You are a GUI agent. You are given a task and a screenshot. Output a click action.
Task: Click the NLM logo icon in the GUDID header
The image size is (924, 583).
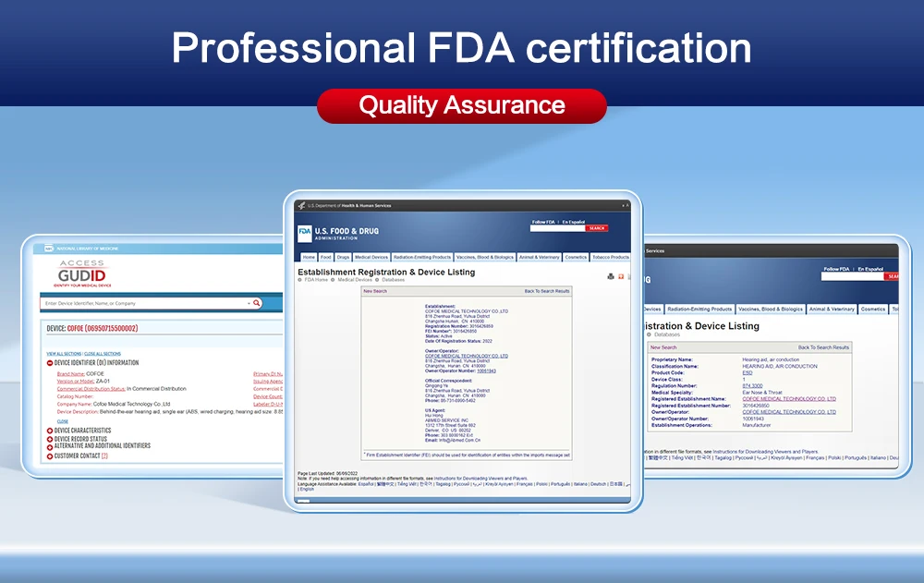click(49, 249)
